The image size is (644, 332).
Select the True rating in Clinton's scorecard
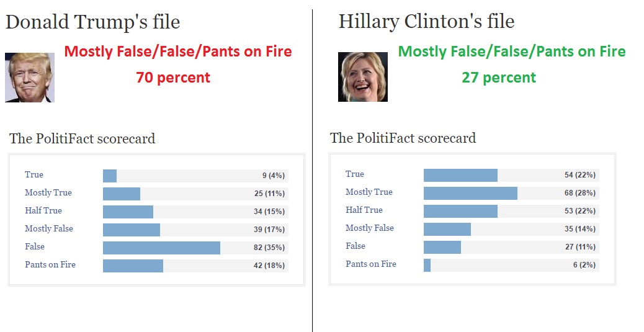[x=355, y=174]
